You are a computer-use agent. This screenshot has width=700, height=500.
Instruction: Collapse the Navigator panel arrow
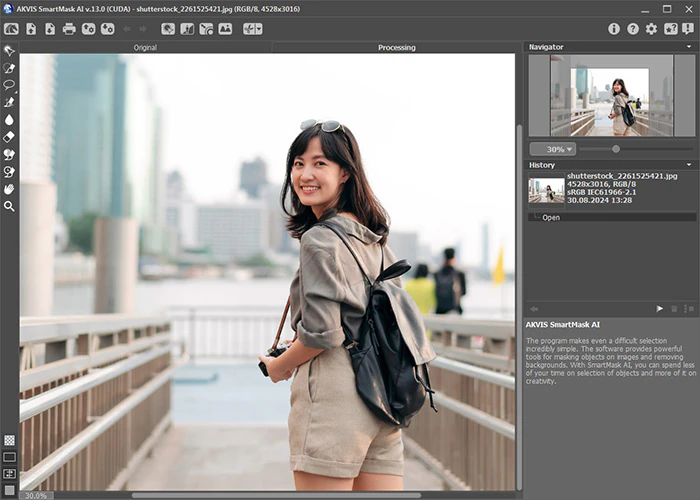click(x=689, y=47)
